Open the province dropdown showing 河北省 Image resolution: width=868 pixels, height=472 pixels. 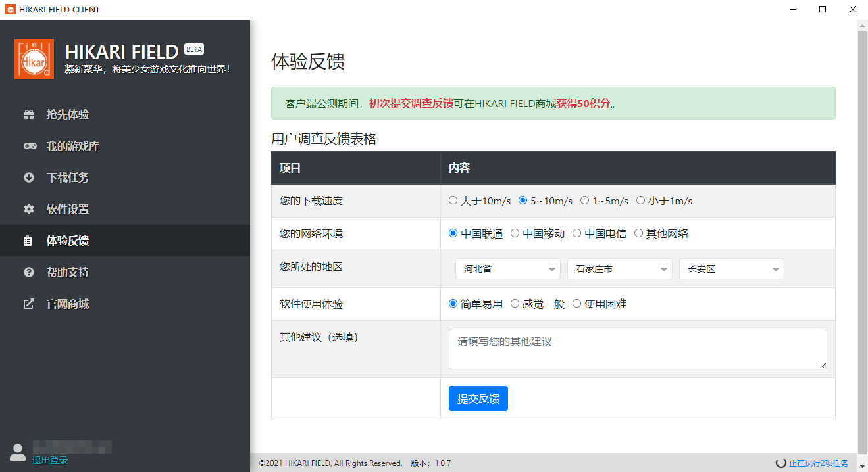pos(508,269)
